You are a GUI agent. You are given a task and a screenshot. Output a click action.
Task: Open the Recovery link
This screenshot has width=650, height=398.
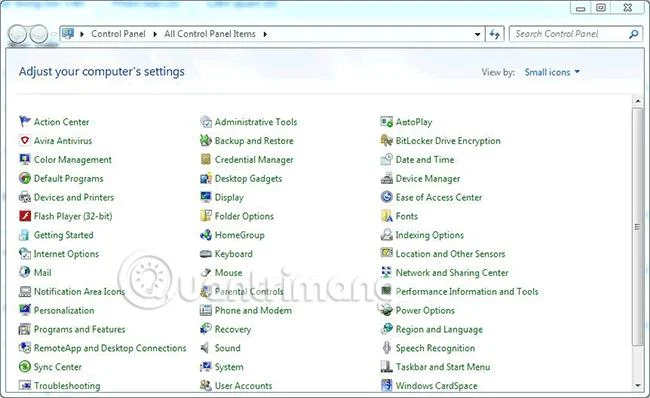pyautogui.click(x=233, y=329)
